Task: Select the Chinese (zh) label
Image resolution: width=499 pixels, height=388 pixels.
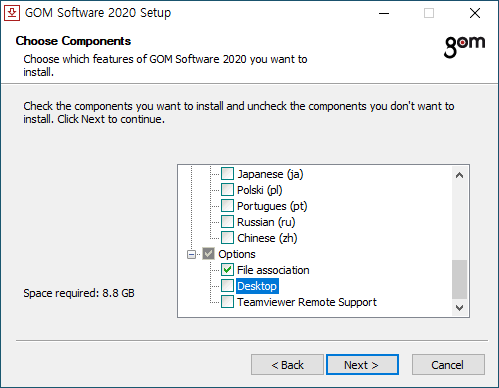Action: tap(267, 238)
